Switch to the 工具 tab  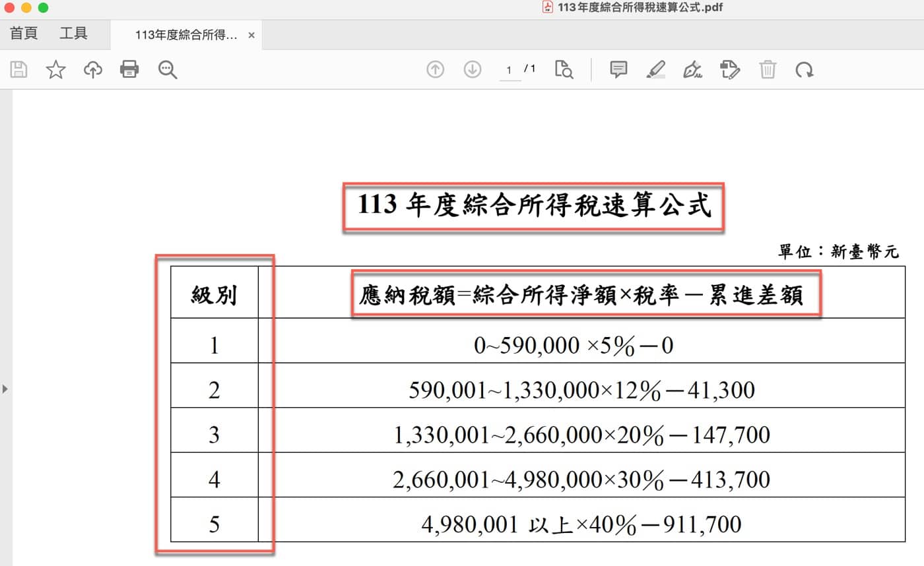pyautogui.click(x=73, y=34)
